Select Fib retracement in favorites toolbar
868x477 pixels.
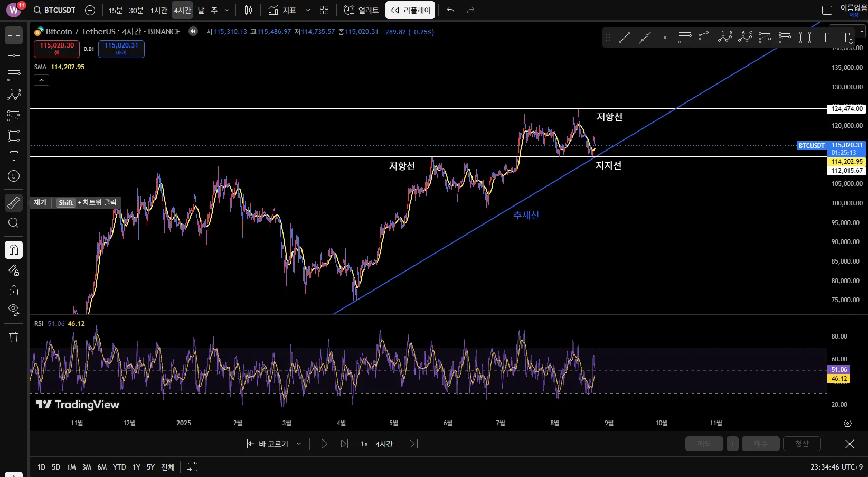tap(685, 38)
